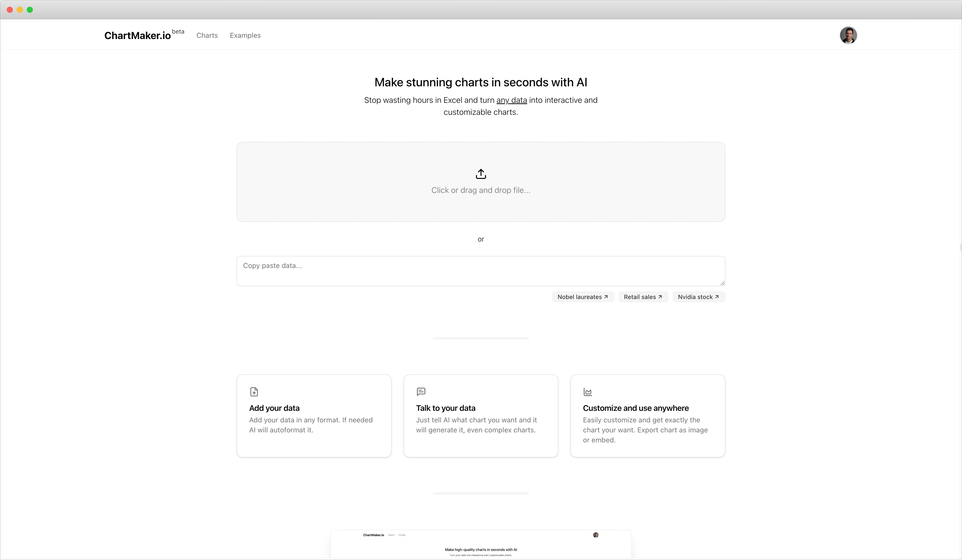This screenshot has height=560, width=962.
Task: Click the demo screenshot thumbnail at bottom
Action: coord(480,545)
